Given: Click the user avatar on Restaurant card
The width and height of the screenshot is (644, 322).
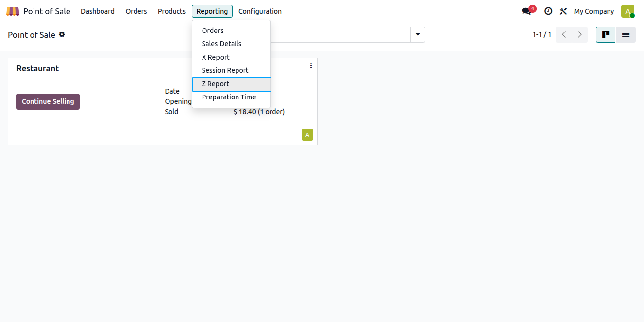Looking at the screenshot, I should pos(307,135).
